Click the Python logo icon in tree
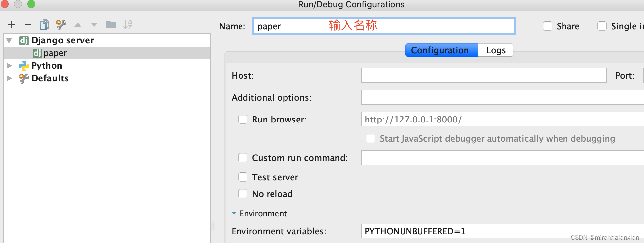The height and width of the screenshot is (243, 644). 24,66
